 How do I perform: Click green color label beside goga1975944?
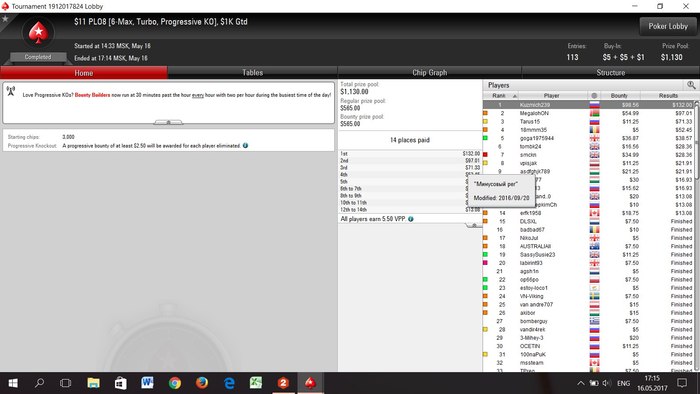click(x=485, y=138)
